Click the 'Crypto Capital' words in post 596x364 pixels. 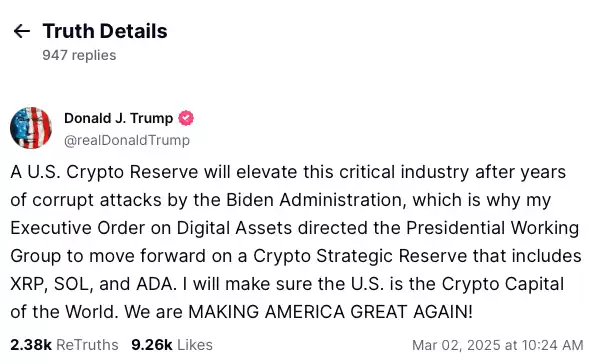[502, 284]
